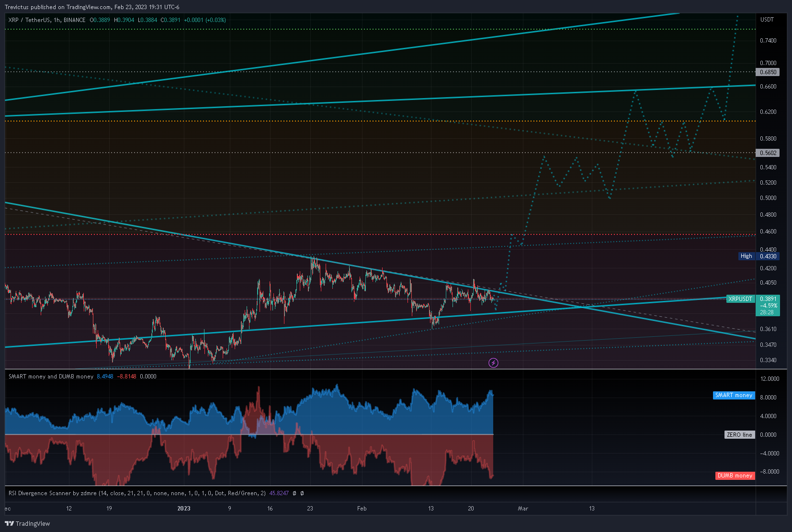
Task: Click the SMART money and DUMB money indicator title
Action: pos(51,377)
